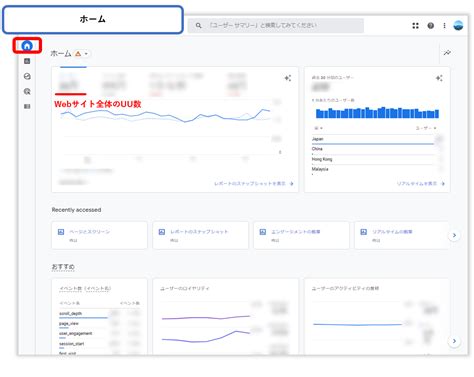Screen dimensions: 474x377
Task: Open the apps grid icon
Action: coord(415,25)
